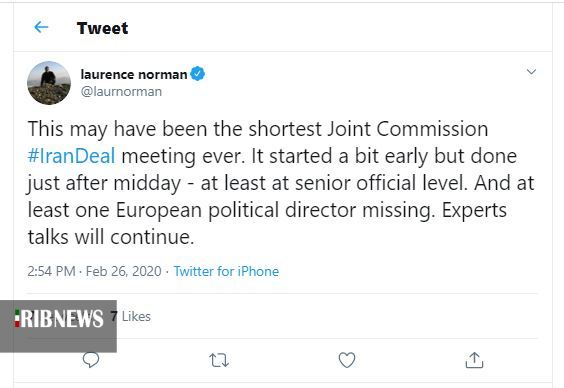Click the tweet body text paragraph

[281, 183]
